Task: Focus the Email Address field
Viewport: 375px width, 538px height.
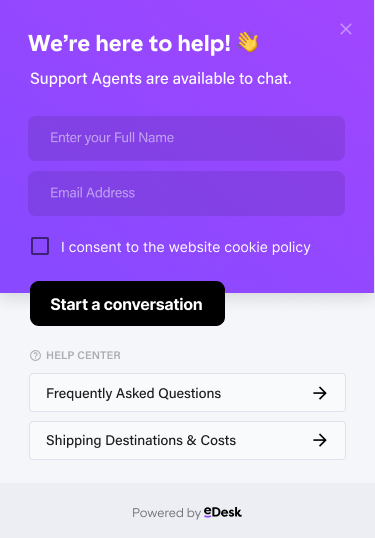Action: pyautogui.click(x=187, y=194)
